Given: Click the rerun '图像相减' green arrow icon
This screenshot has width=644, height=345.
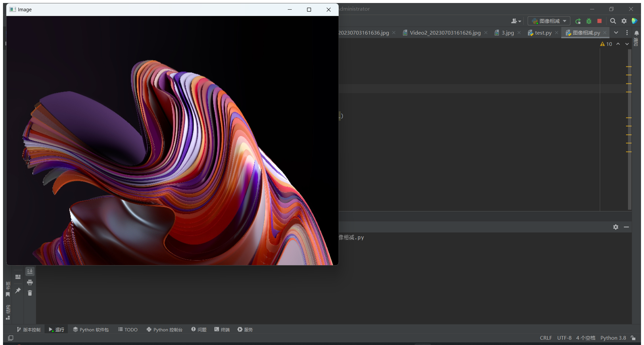Looking at the screenshot, I should (x=578, y=21).
